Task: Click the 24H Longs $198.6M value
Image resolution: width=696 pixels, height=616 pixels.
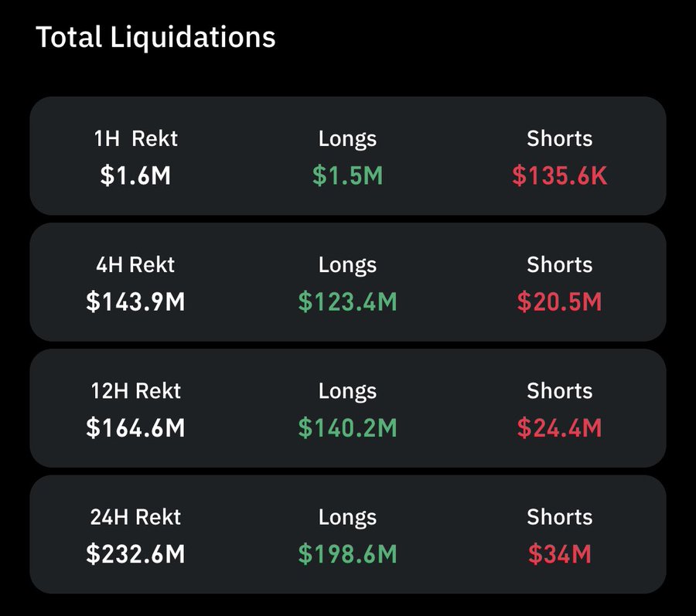Action: [347, 554]
